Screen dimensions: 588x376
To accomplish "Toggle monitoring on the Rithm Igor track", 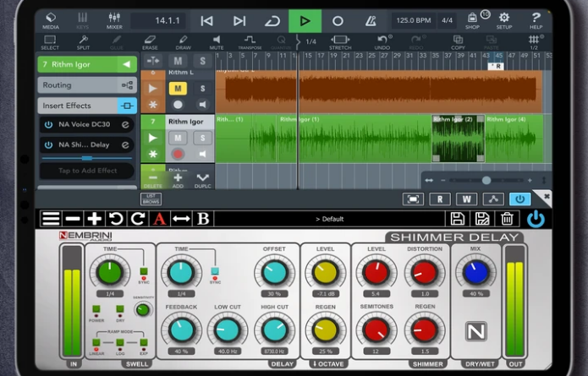I will click(202, 154).
